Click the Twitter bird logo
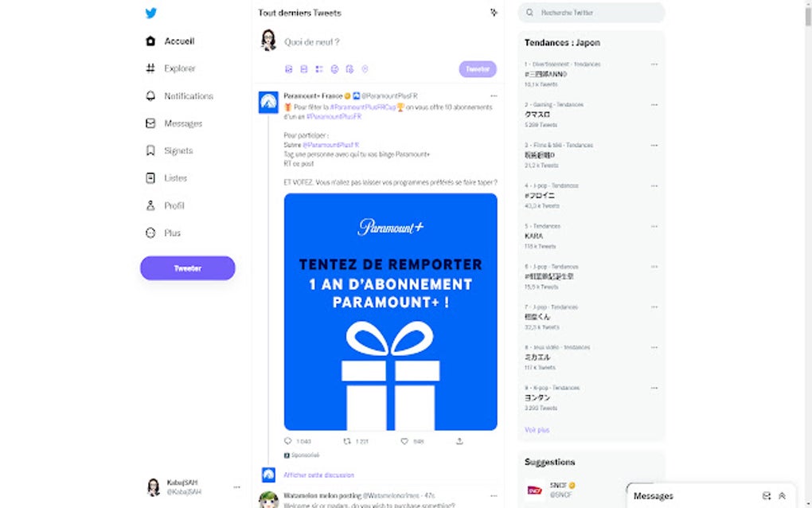Viewport: 812px width, 508px height. [x=150, y=13]
